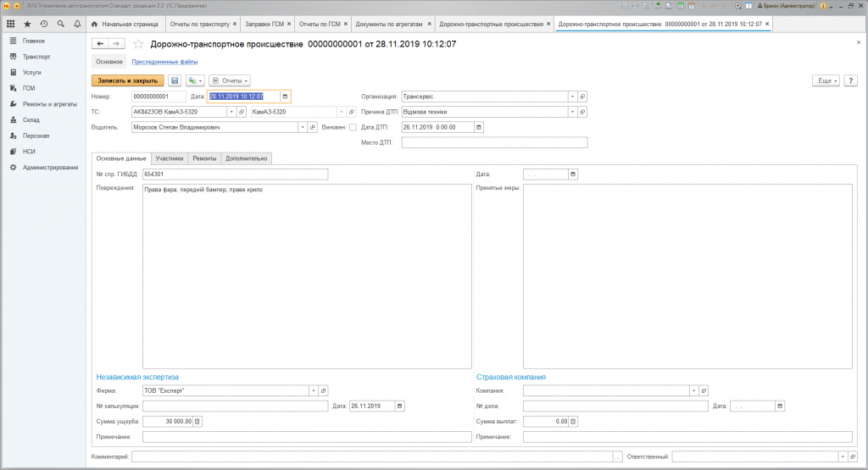
Task: Click the Повреждения text area
Action: point(307,276)
